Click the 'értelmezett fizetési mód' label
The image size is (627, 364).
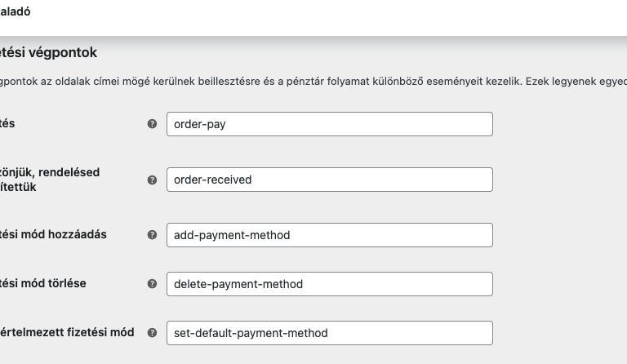(67, 332)
